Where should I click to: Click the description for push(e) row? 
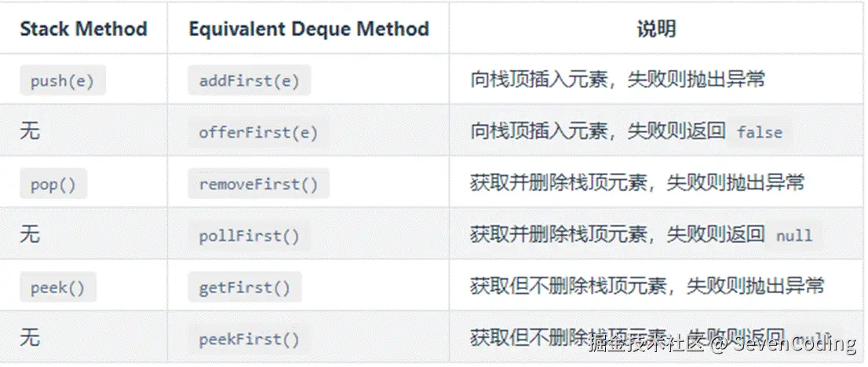pos(618,80)
